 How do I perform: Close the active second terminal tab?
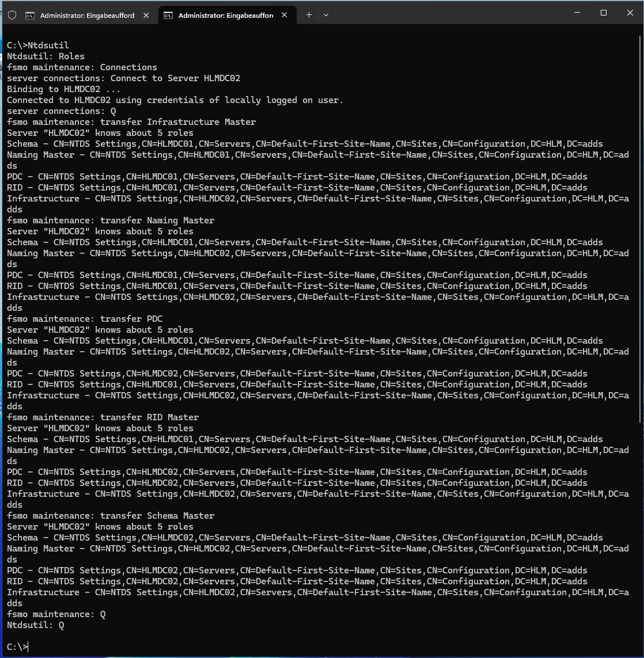coord(285,16)
